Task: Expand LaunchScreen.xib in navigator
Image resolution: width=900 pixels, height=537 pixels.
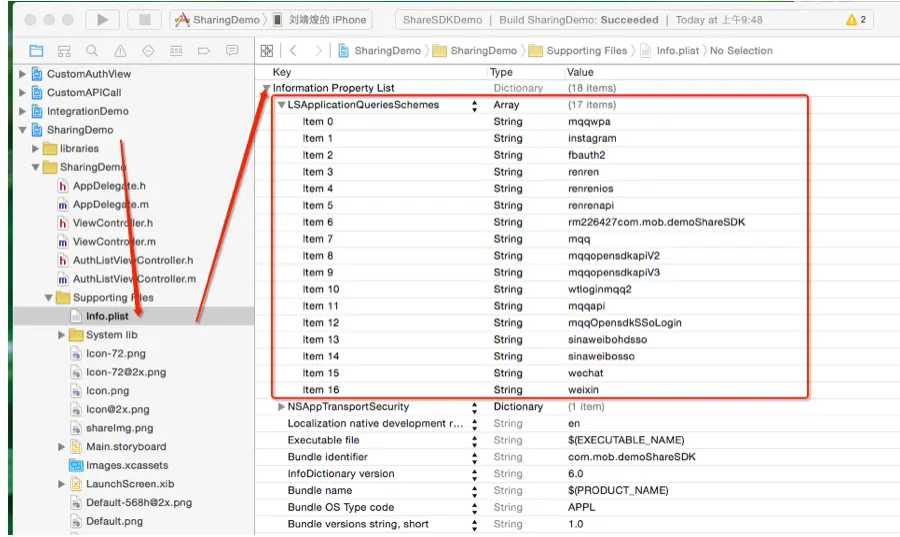Action: 61,484
